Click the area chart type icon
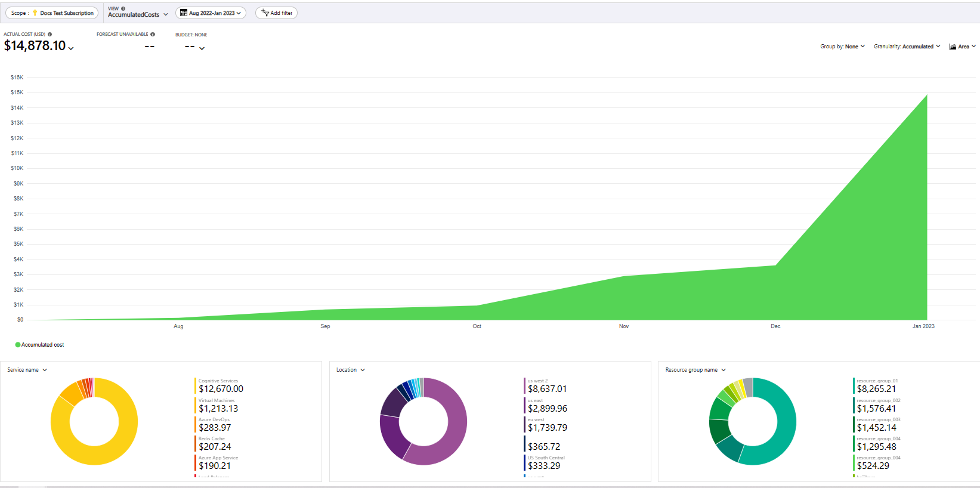 (x=953, y=47)
